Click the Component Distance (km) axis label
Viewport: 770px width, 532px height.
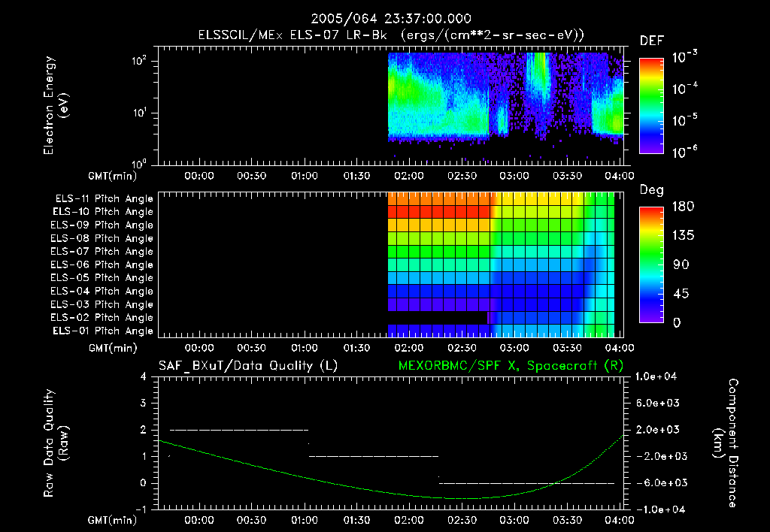click(x=726, y=443)
